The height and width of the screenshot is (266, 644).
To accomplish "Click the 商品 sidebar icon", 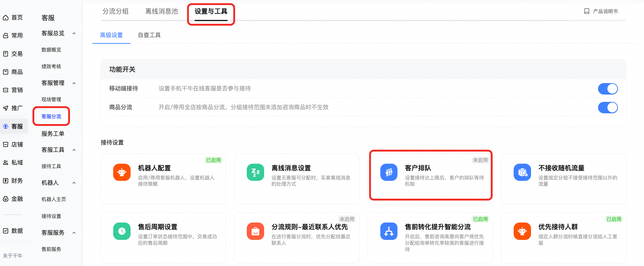I will [5, 72].
